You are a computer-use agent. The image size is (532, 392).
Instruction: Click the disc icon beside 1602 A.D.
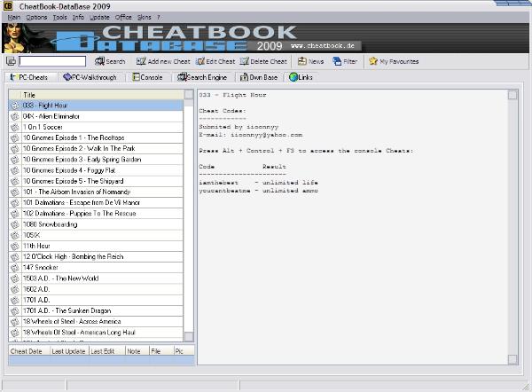[14, 289]
